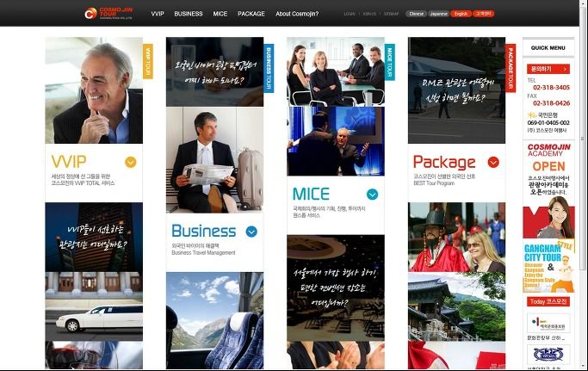Open the PACKAGE navigation menu

point(251,14)
